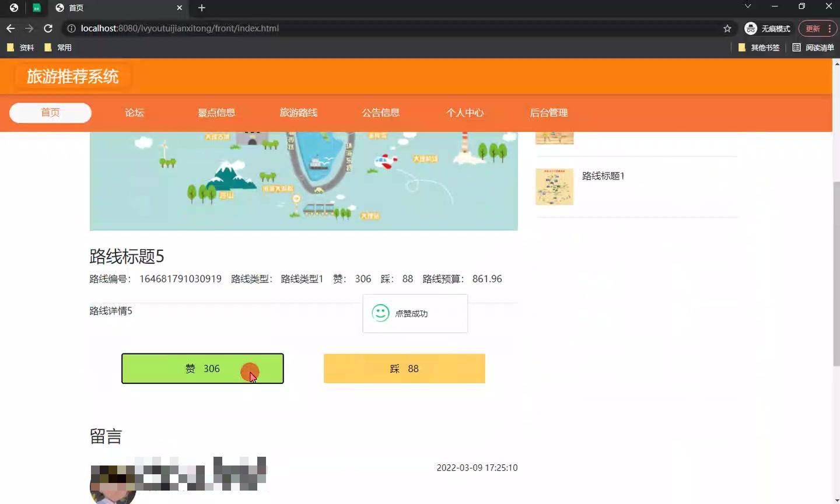Bookmark this page with the star icon

tap(727, 28)
